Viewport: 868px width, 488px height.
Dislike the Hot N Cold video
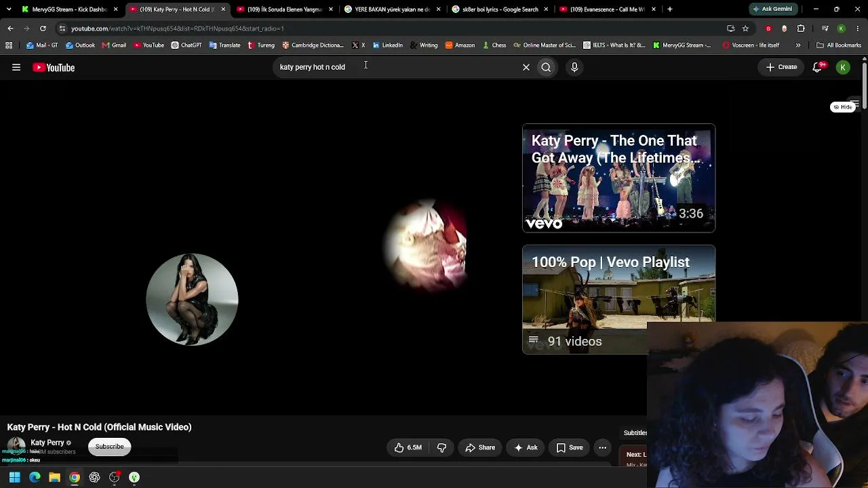[441, 447]
